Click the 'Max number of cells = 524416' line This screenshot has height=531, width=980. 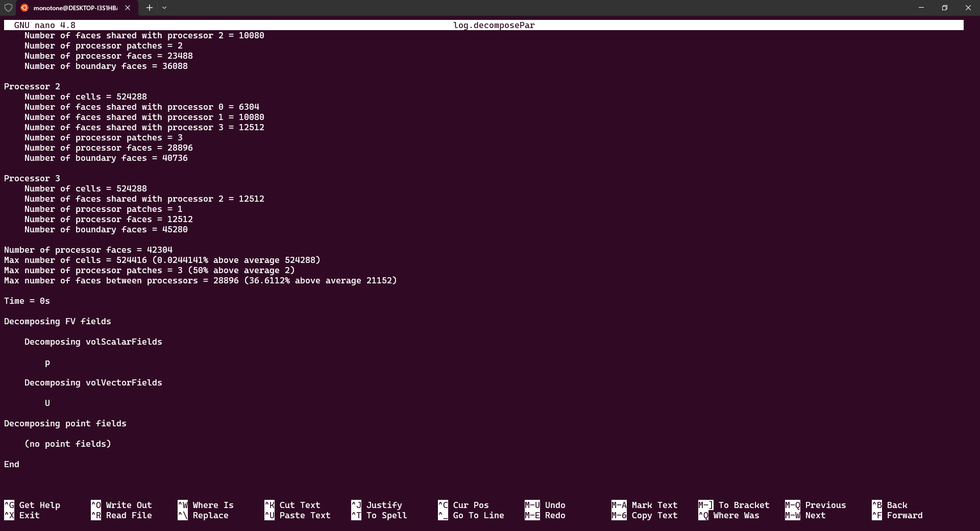click(x=162, y=260)
